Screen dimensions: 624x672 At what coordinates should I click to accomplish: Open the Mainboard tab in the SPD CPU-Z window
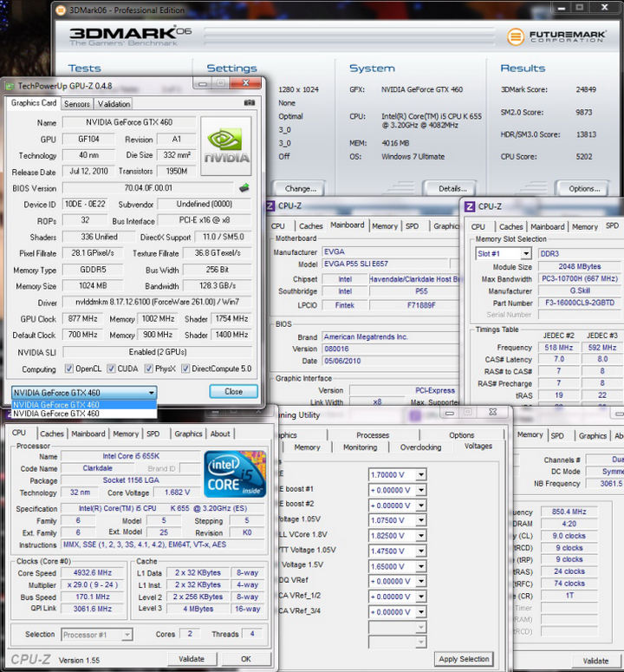coord(548,226)
